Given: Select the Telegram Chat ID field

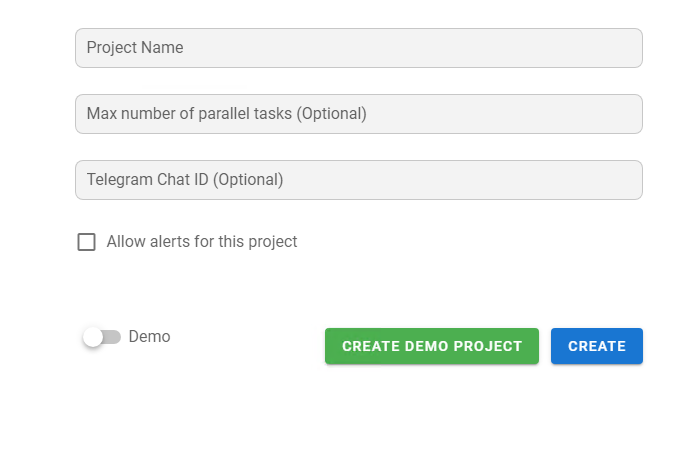Looking at the screenshot, I should [x=358, y=180].
